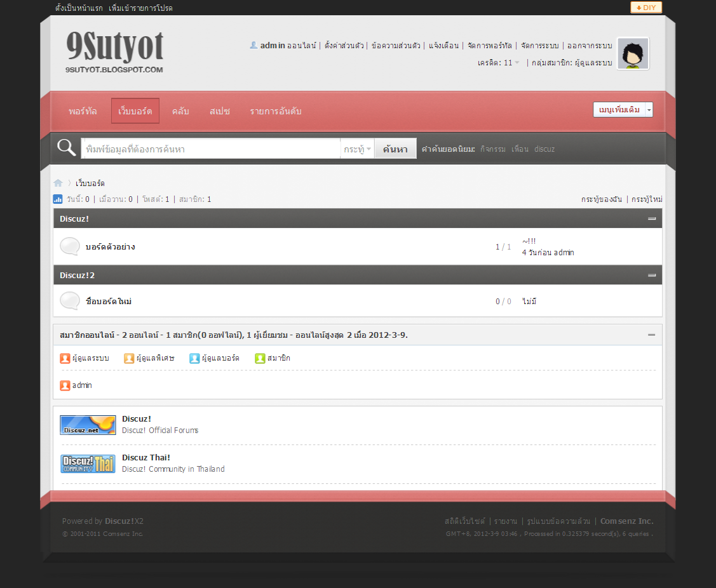Click the ผู้ดูแลระบบ legend icon
This screenshot has height=588, width=716.
65,358
